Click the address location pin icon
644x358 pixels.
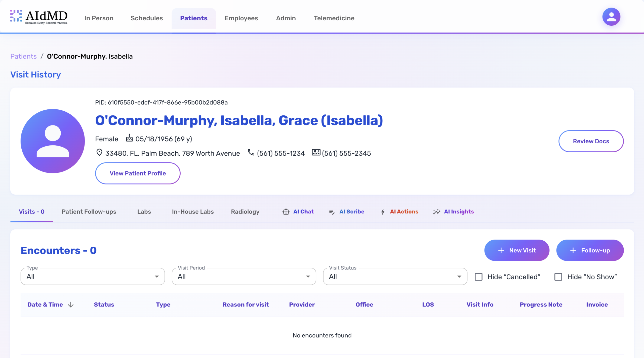99,152
